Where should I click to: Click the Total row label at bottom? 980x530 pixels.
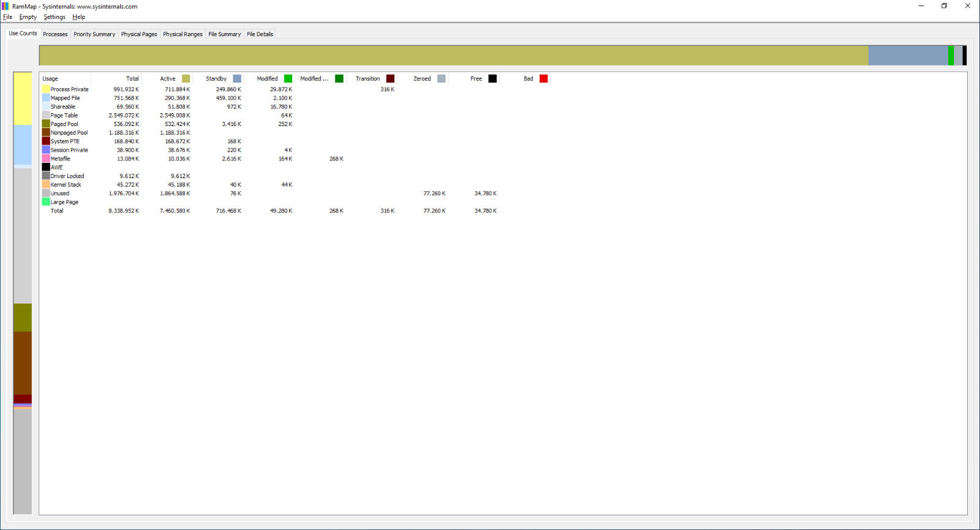tap(57, 211)
